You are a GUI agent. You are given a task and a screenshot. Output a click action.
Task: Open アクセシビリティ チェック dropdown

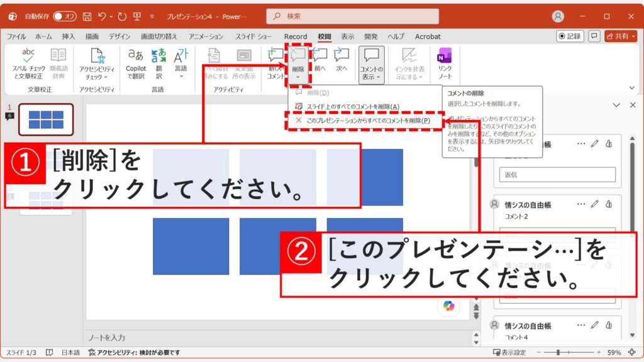[x=96, y=64]
